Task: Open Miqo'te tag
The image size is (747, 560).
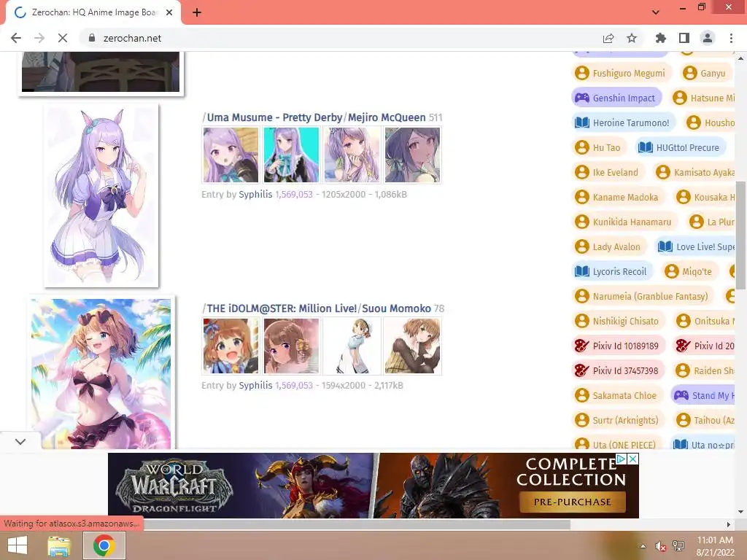Action: (689, 271)
